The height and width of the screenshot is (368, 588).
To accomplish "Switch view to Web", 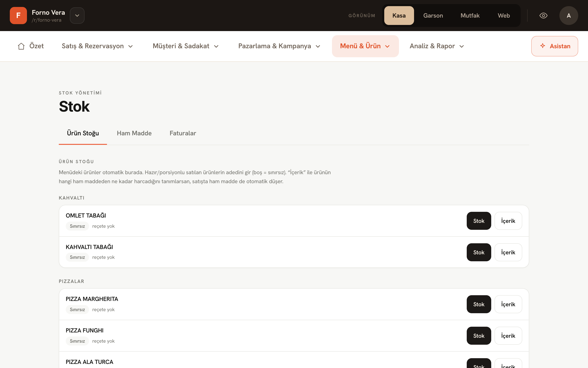I will 504,16.
